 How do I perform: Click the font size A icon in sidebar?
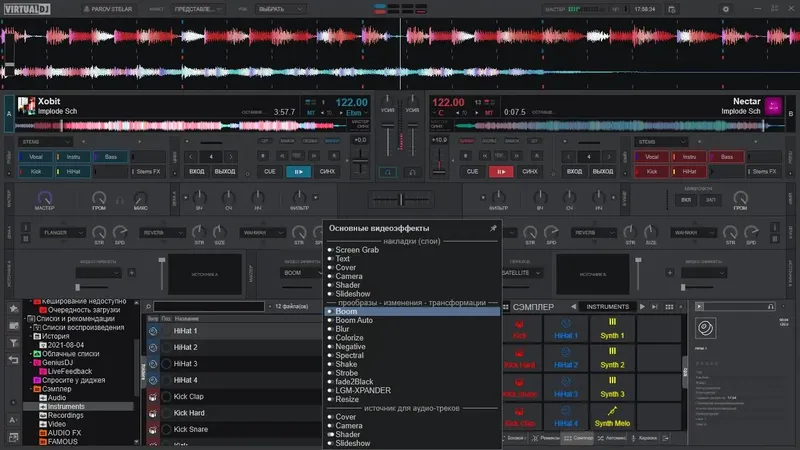point(14,420)
